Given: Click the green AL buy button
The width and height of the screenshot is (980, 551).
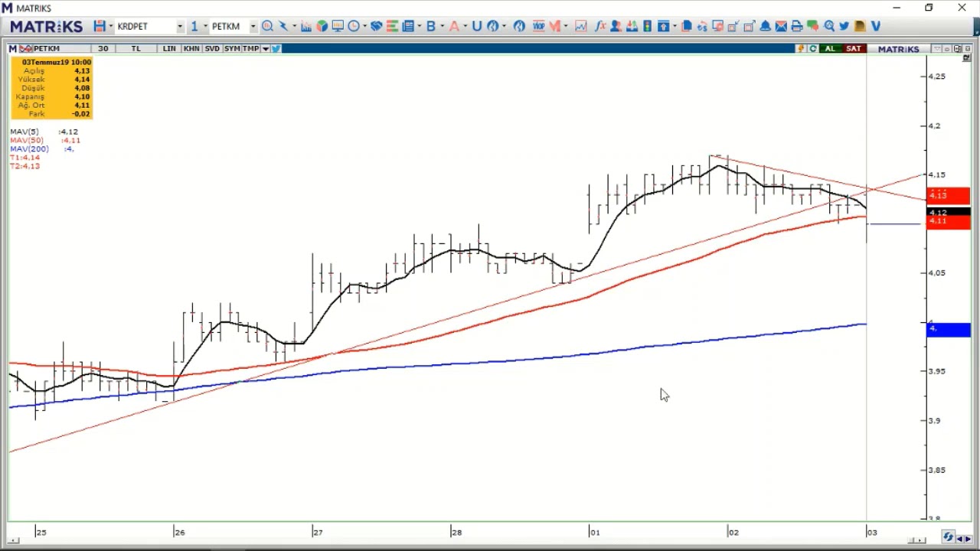Looking at the screenshot, I should tap(829, 48).
